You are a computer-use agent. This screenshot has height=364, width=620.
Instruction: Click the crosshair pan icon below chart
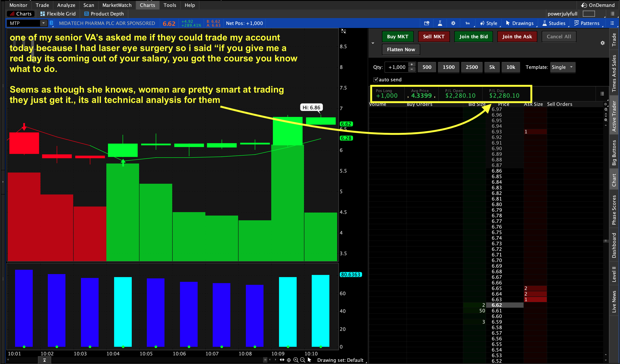click(x=289, y=360)
